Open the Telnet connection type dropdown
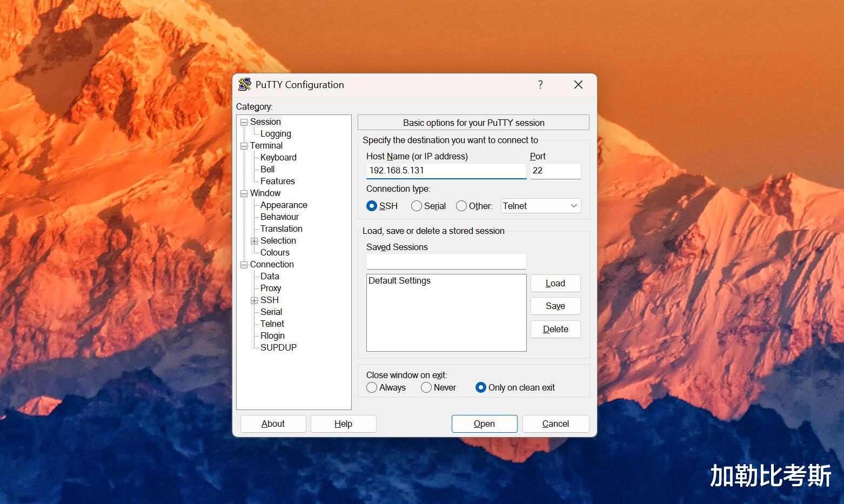Image resolution: width=844 pixels, height=504 pixels. pyautogui.click(x=541, y=206)
